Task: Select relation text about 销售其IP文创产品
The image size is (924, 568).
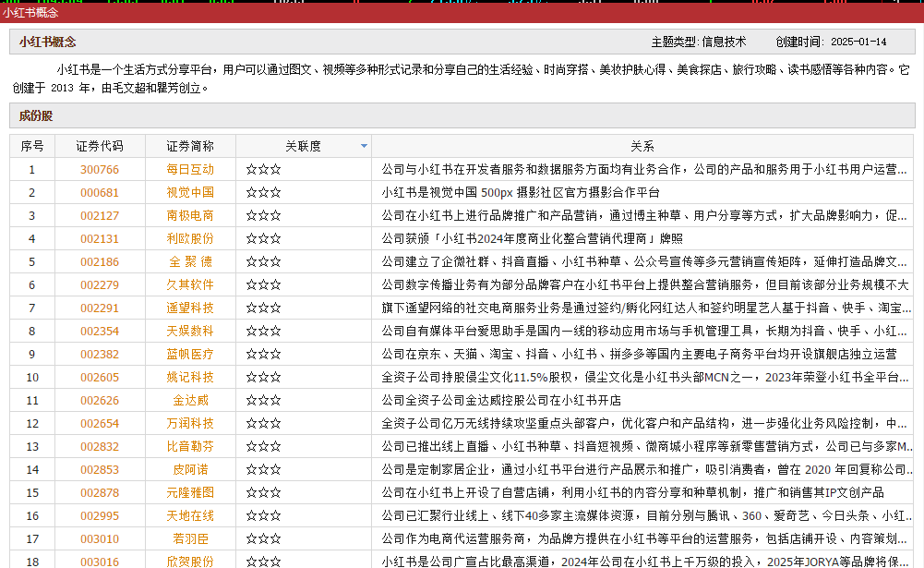Action: (x=633, y=493)
